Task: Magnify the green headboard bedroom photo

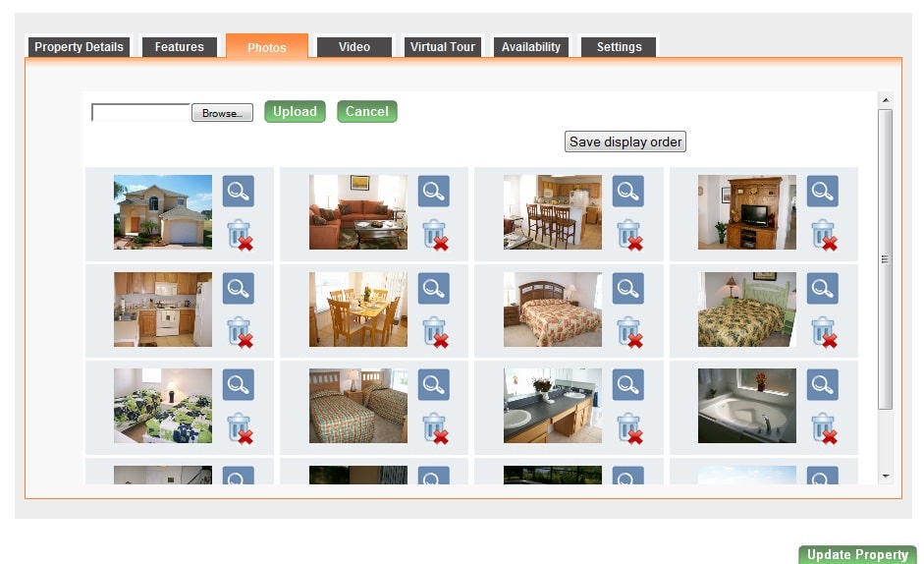Action: coord(823,288)
